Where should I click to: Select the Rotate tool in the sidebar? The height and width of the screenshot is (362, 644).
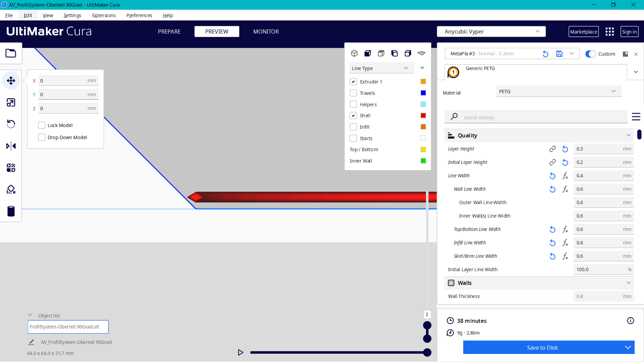11,124
